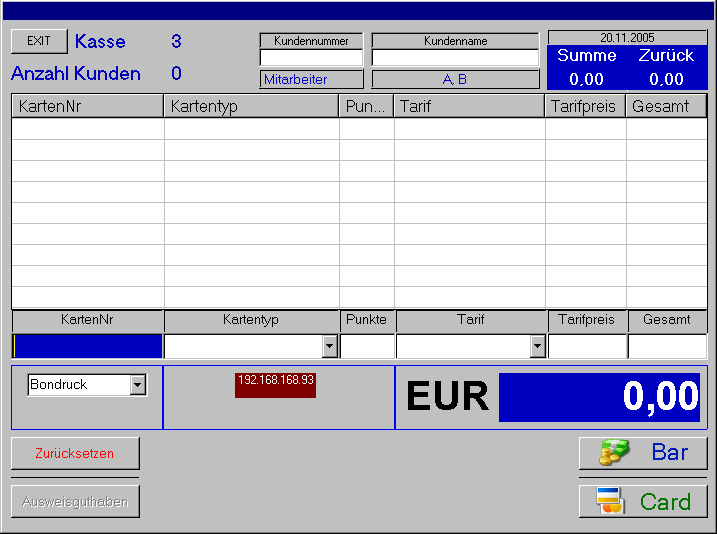Expand the Kartentyp combo box arrow
The image size is (717, 534).
(330, 346)
